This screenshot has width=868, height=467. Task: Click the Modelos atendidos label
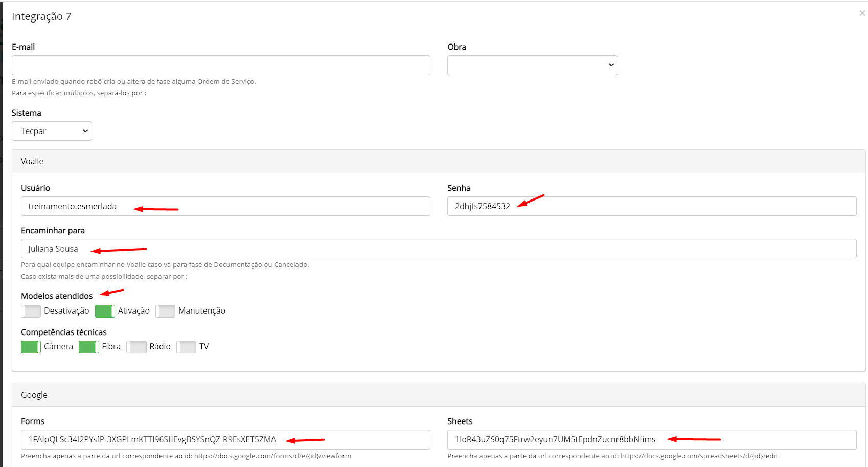(57, 296)
